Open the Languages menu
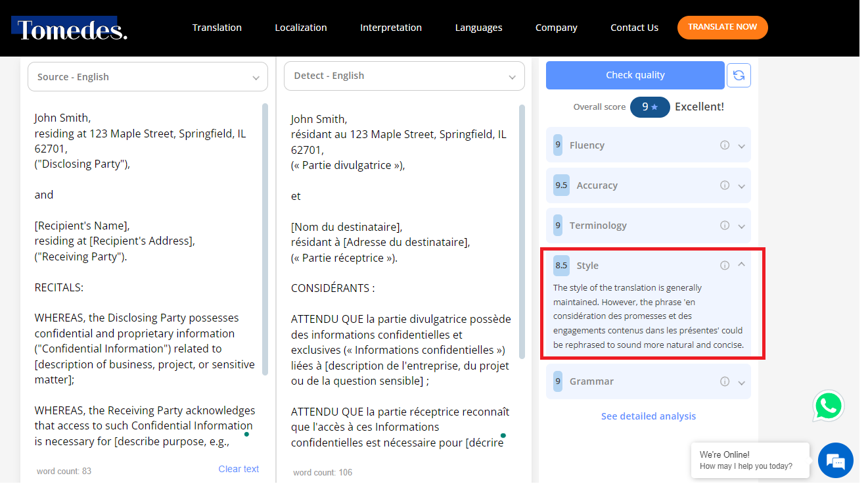This screenshot has width=868, height=484. [478, 28]
